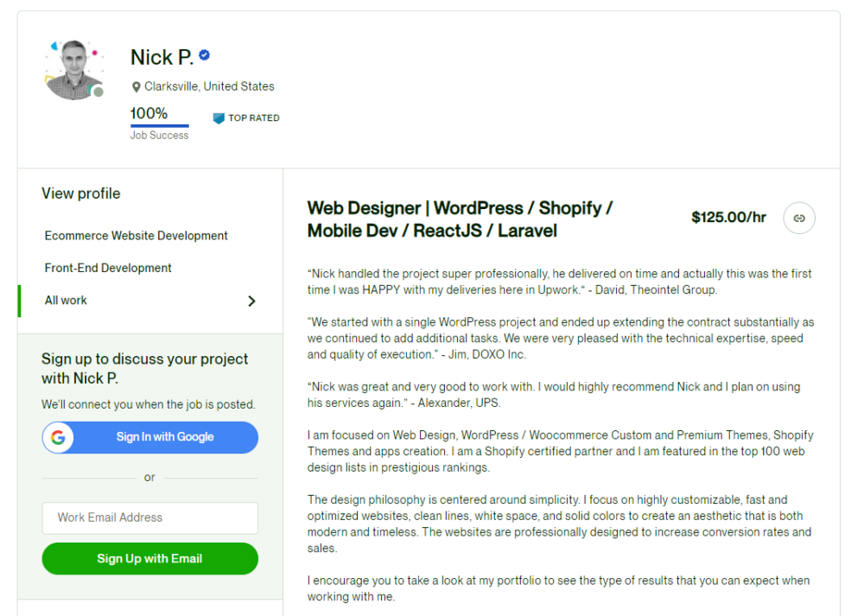
Task: Click the Top Rated badge shield icon
Action: [x=219, y=117]
